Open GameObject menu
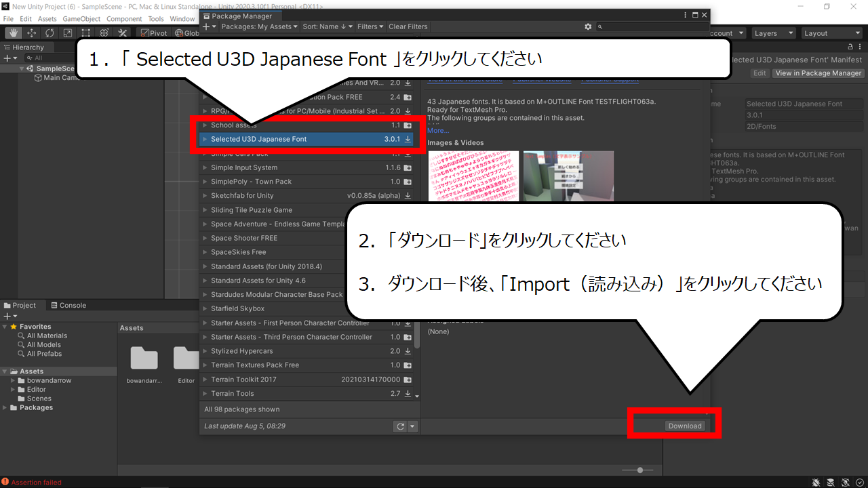Image resolution: width=868 pixels, height=488 pixels. click(x=82, y=19)
